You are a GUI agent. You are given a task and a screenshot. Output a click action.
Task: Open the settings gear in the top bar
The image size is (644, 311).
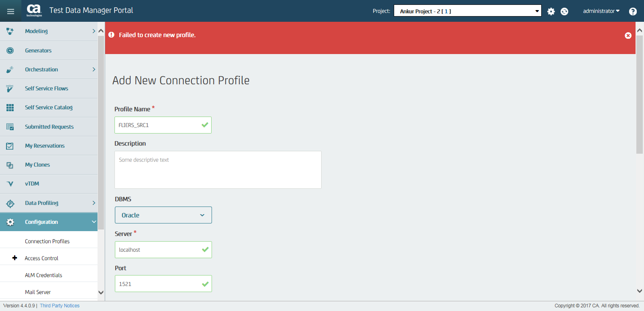click(551, 11)
